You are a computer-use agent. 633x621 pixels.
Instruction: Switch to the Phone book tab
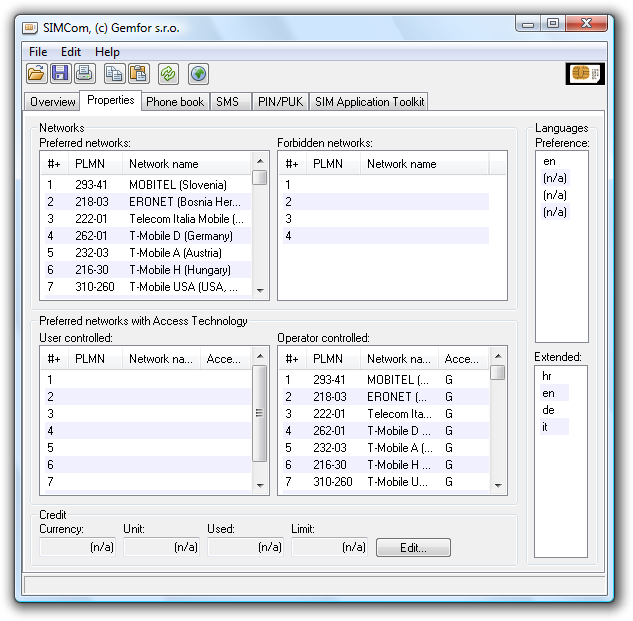point(175,101)
